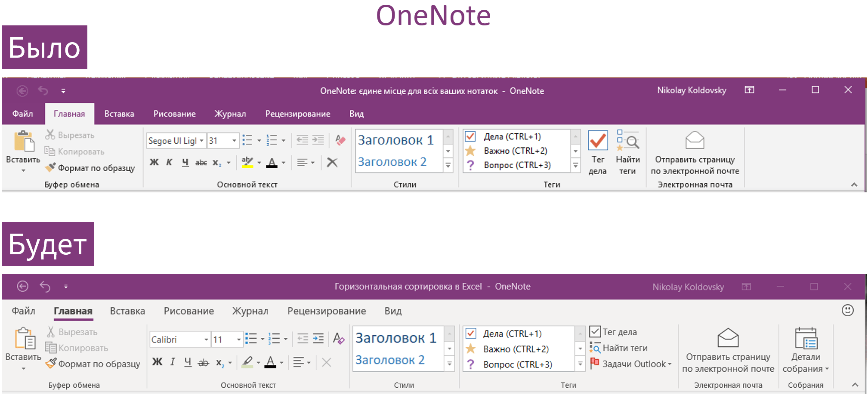Switch to the Вставка tab in the Было window
The width and height of the screenshot is (868, 395).
pyautogui.click(x=119, y=114)
